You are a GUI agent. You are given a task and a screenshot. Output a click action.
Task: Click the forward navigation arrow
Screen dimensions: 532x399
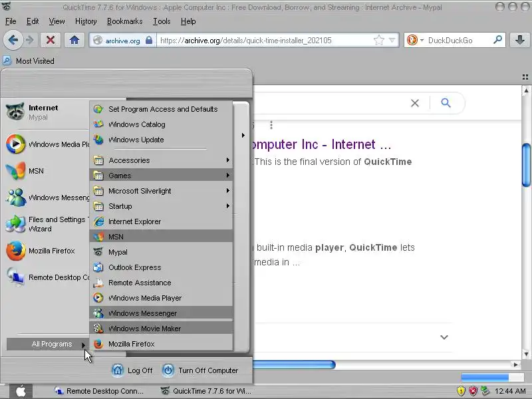30,40
